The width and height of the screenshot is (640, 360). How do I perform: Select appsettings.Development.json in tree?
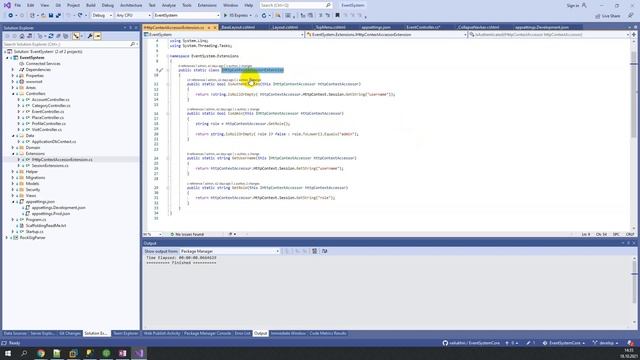point(58,208)
